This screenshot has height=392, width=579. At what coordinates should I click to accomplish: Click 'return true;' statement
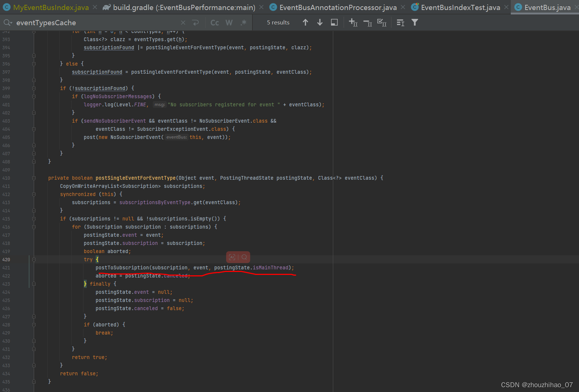pyautogui.click(x=90, y=357)
